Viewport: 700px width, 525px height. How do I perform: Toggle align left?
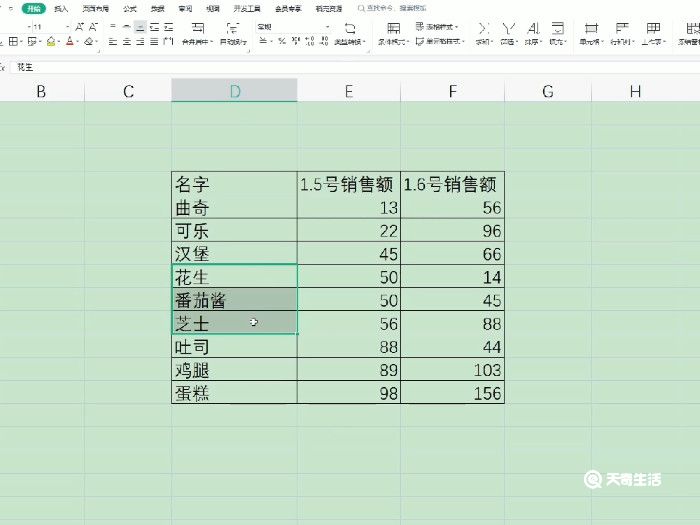coord(113,42)
